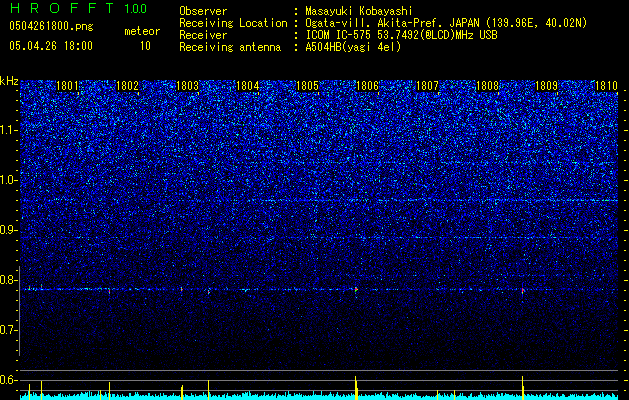Select observer name Masayuki Kobayashi
The height and width of the screenshot is (400, 629).
click(359, 11)
